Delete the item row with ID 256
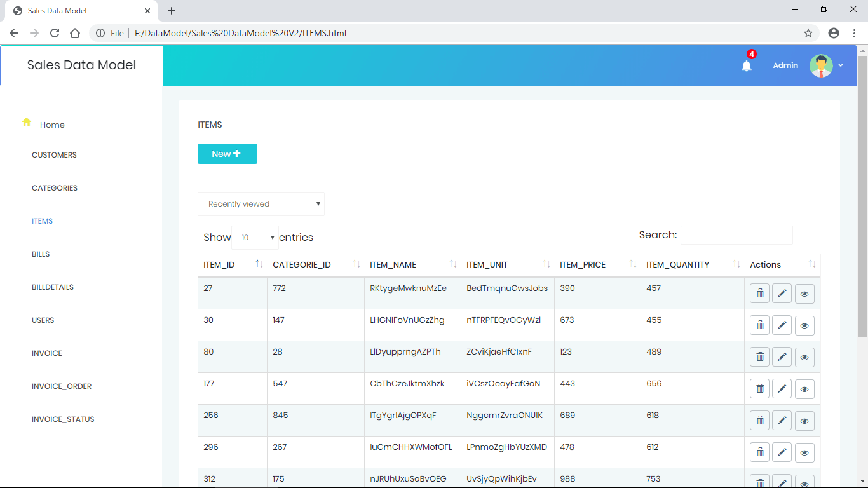This screenshot has width=868, height=488. [759, 421]
